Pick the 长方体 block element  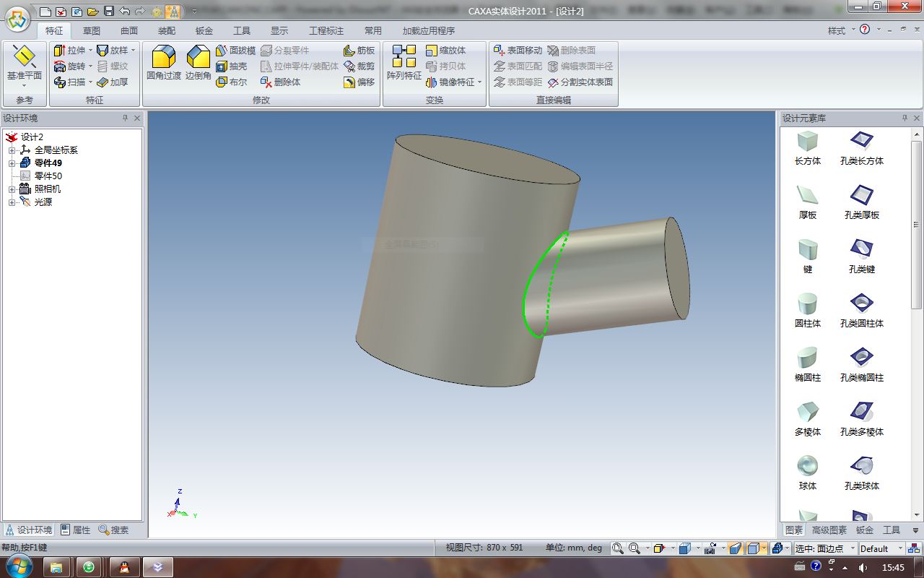(x=808, y=147)
